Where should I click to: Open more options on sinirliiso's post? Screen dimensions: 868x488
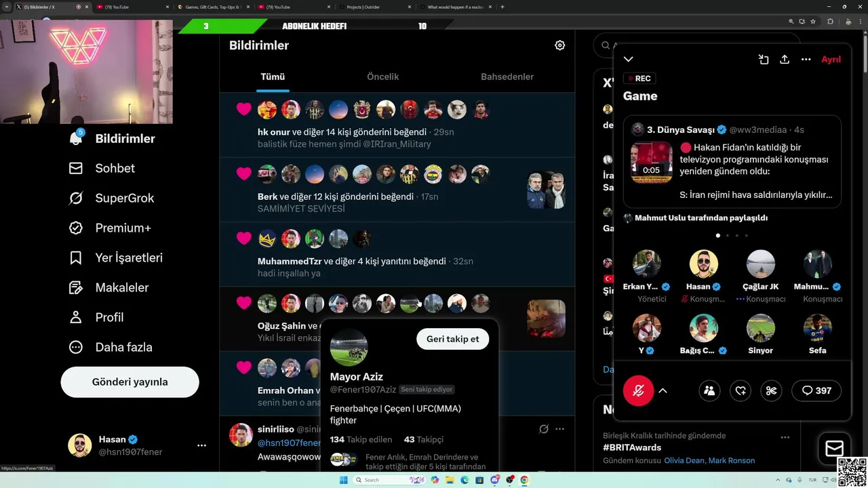pos(559,429)
